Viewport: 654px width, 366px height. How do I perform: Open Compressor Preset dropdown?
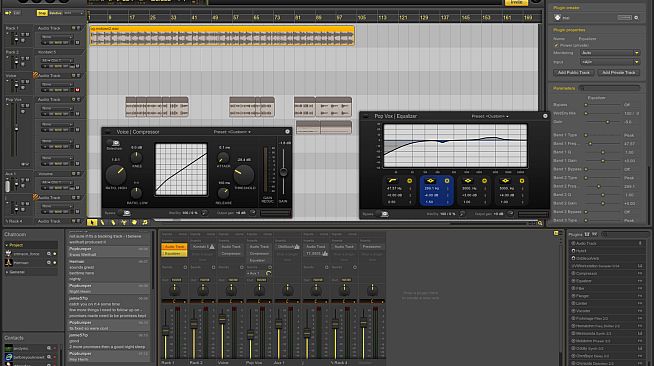(232, 132)
